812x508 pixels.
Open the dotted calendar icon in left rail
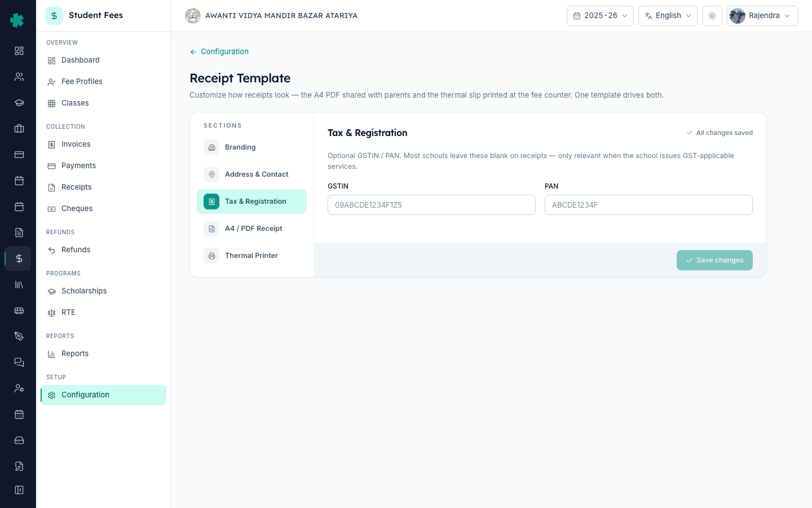(19, 414)
